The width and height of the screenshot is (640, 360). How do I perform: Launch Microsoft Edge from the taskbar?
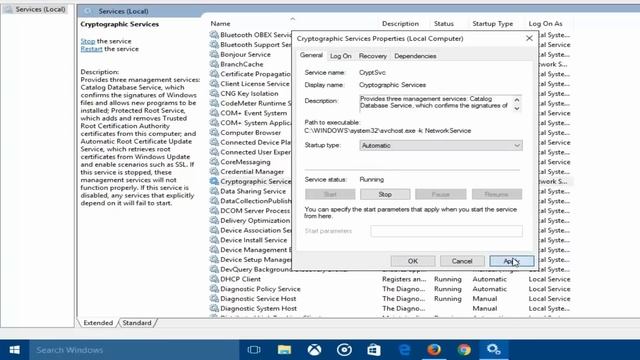click(x=404, y=350)
